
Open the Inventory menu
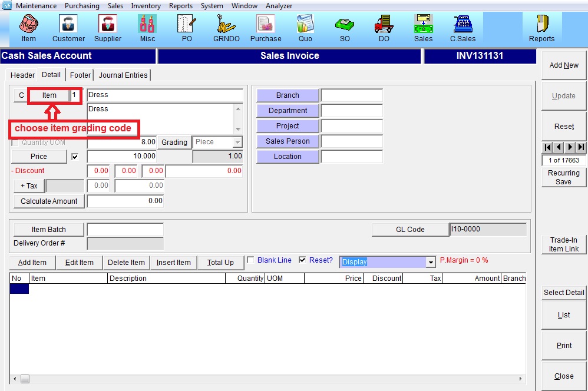coord(146,6)
